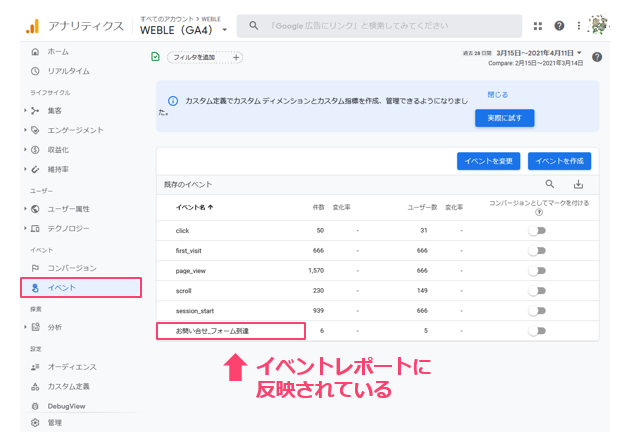The height and width of the screenshot is (438, 625).
Task: Click the user account avatar
Action: pos(598,25)
